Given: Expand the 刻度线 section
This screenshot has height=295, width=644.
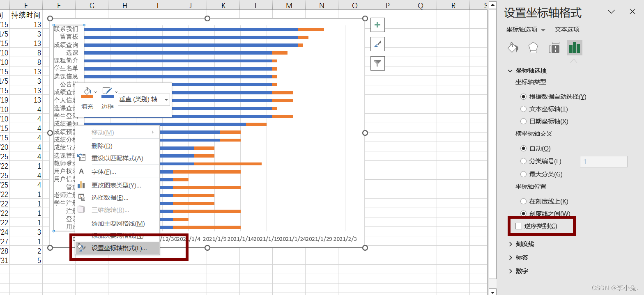Looking at the screenshot, I should pyautogui.click(x=511, y=244).
